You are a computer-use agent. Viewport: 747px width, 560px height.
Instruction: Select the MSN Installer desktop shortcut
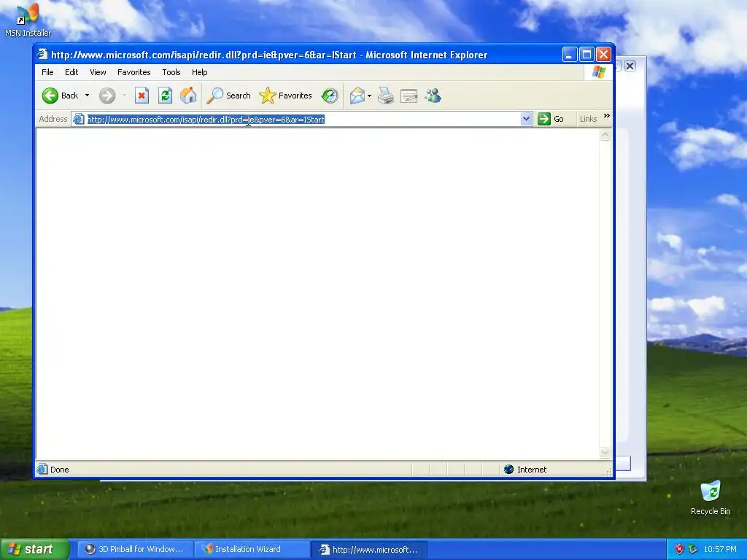tap(28, 20)
